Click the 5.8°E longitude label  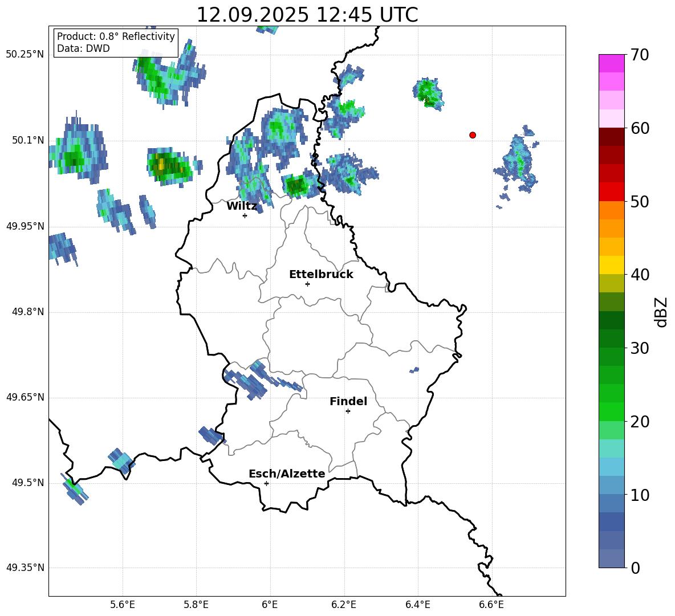point(196,605)
